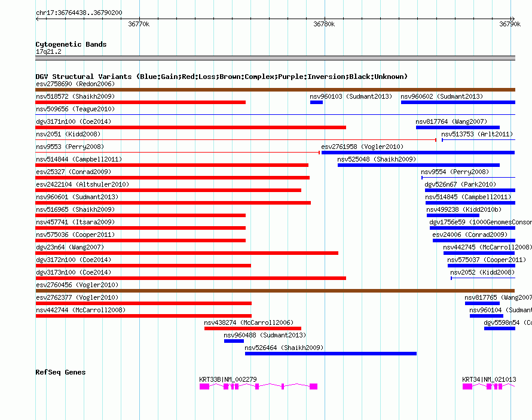Click the esv2758690 (Redon2006) variant label
The width and height of the screenshot is (532, 420).
point(75,84)
